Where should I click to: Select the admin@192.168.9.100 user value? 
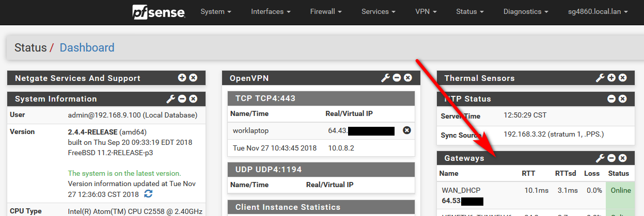[133, 115]
